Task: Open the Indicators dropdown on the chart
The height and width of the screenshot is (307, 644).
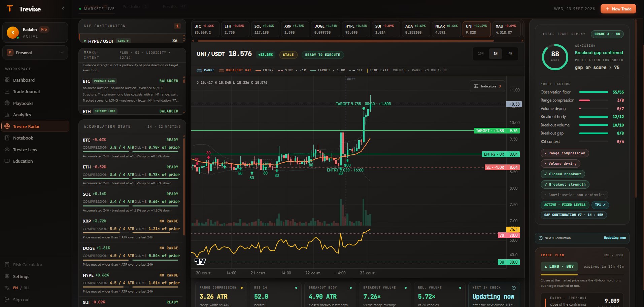Action: (487, 86)
